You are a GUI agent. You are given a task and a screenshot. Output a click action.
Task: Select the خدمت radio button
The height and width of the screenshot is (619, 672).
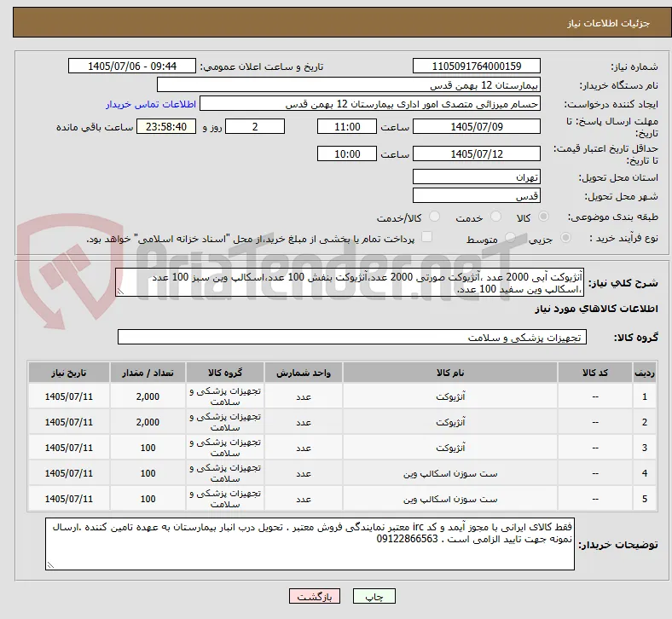pos(495,217)
